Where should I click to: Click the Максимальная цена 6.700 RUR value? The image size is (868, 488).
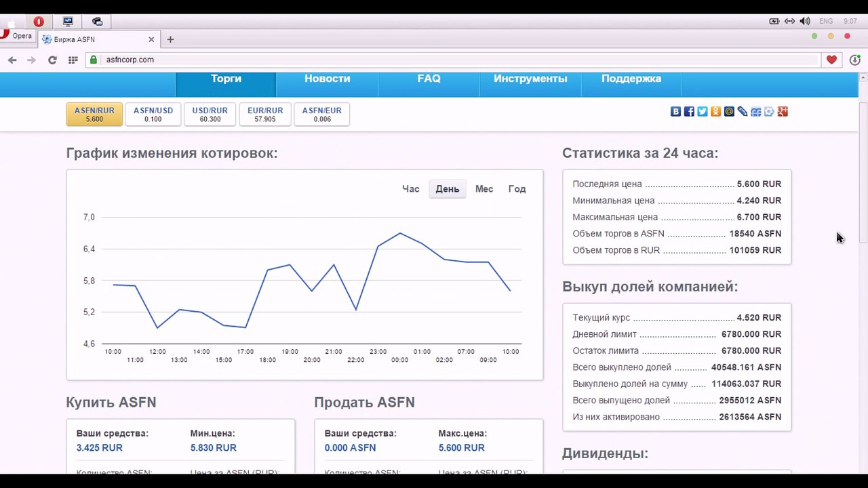click(x=759, y=218)
